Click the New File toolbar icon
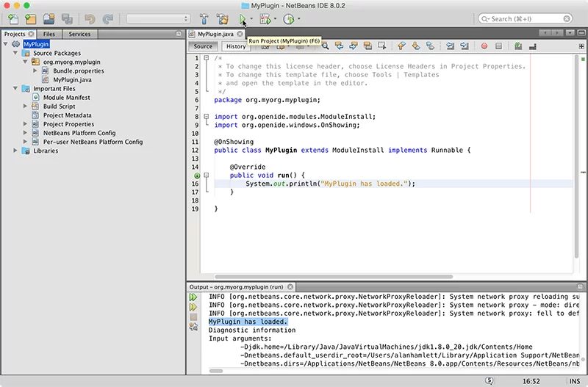 [13, 19]
